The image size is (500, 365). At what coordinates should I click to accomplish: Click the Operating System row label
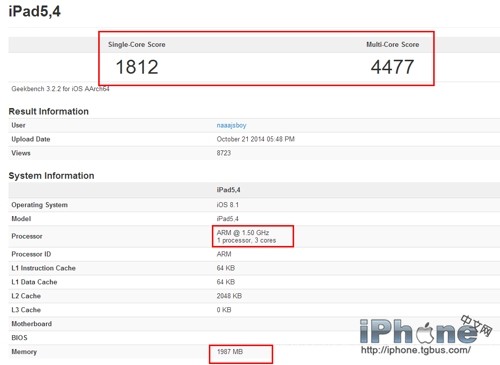coord(39,205)
